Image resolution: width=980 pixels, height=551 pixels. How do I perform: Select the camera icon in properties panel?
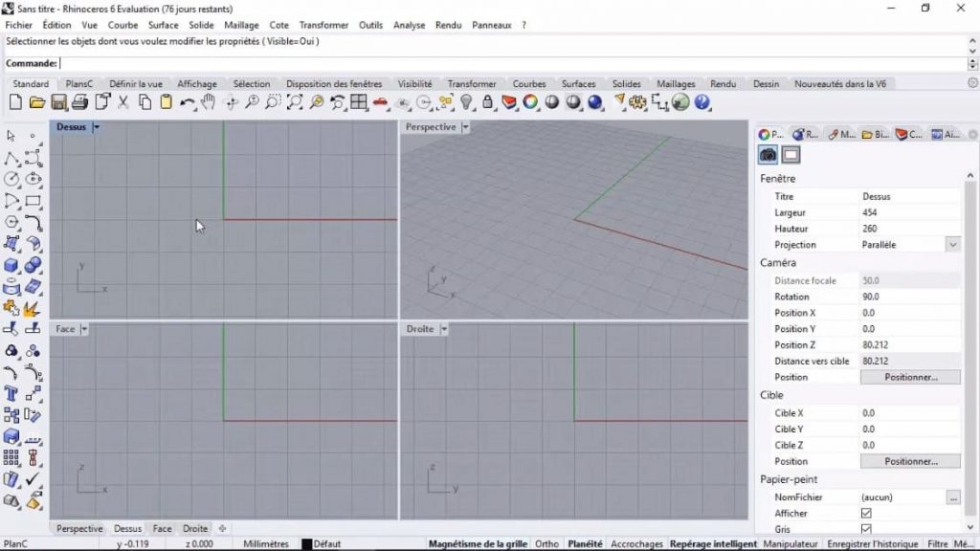pyautogui.click(x=766, y=154)
